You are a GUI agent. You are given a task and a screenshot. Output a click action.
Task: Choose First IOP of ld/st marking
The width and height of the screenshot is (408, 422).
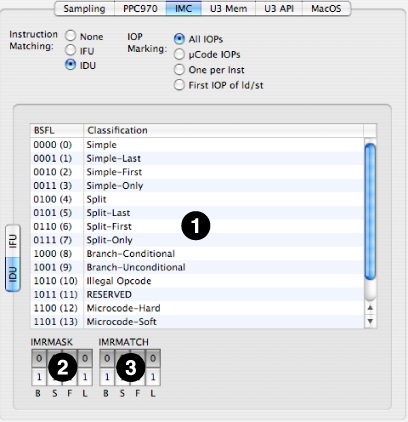179,85
